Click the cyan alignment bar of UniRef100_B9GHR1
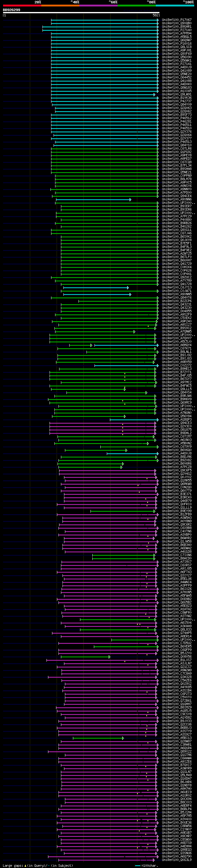The height and width of the screenshot is (868, 197). click(x=100, y=26)
